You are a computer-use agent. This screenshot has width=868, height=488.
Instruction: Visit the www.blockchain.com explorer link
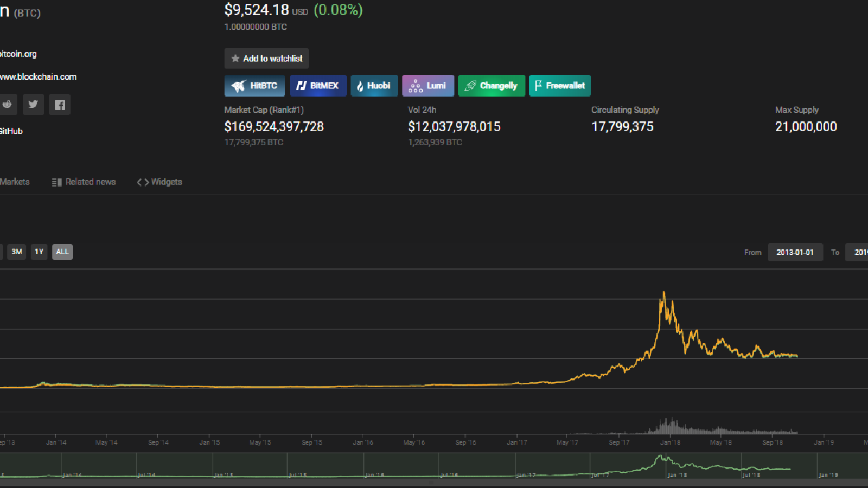pyautogui.click(x=38, y=77)
